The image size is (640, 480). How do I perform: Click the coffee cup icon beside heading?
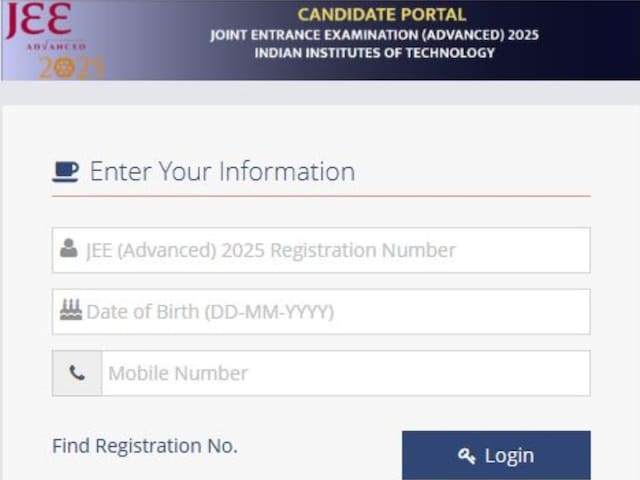coord(65,172)
